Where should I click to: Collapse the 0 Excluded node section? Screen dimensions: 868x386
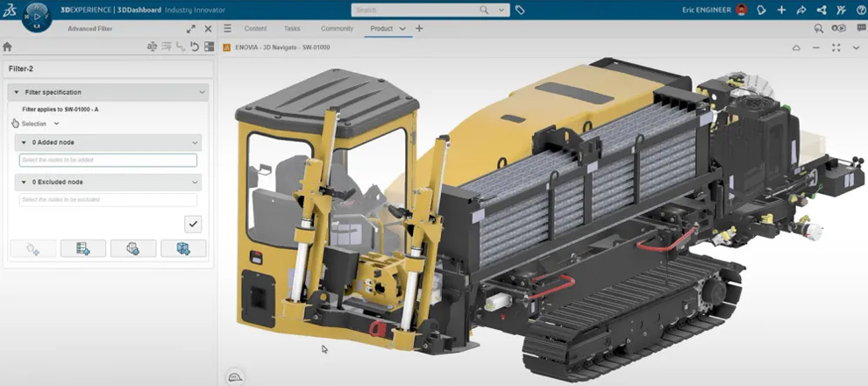click(x=24, y=182)
